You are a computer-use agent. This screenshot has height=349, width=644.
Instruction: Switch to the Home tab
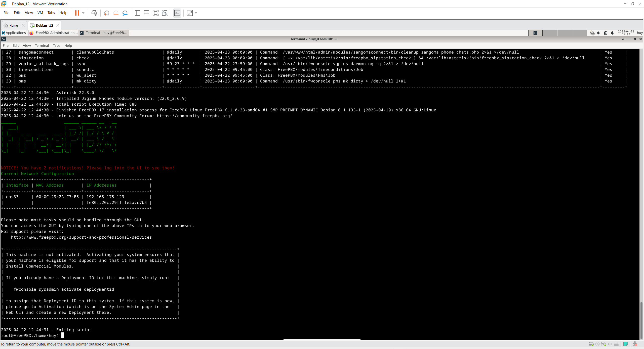click(x=14, y=25)
